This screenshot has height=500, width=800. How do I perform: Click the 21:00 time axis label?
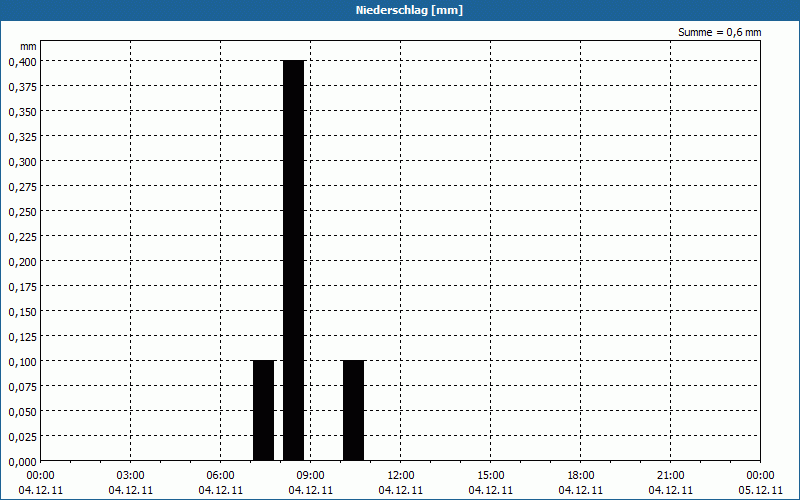point(670,475)
